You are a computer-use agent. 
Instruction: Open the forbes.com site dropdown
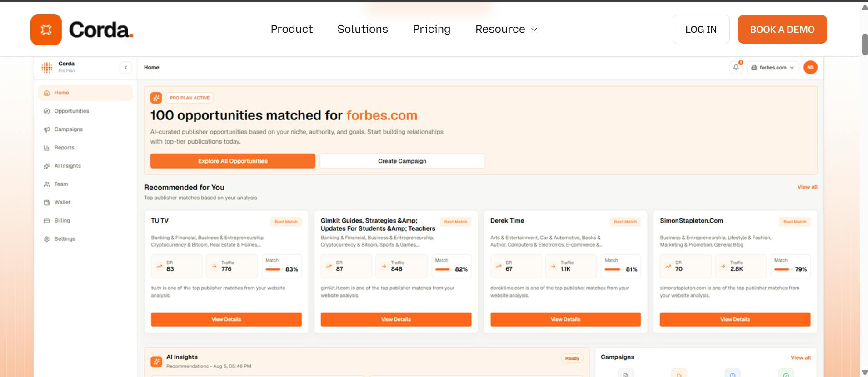coord(773,67)
